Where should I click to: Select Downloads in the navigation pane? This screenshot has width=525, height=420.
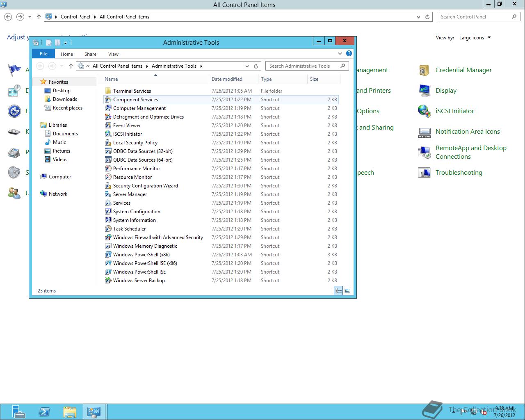tap(65, 99)
